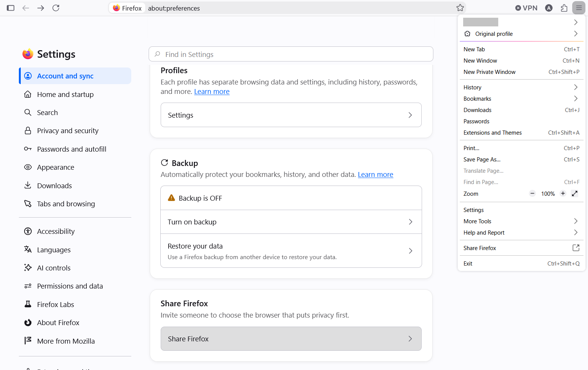
Task: Open the Turn on backup row
Action: [x=291, y=222]
